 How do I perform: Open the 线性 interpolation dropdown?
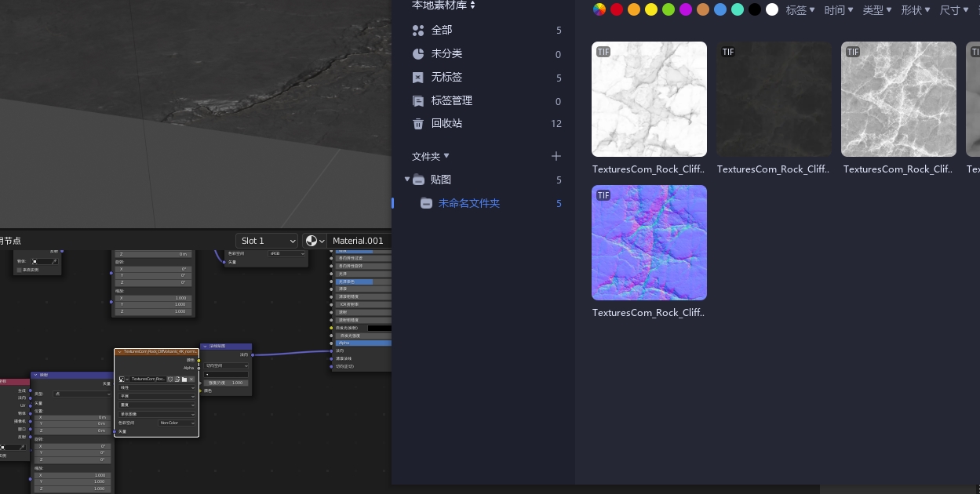pos(157,387)
